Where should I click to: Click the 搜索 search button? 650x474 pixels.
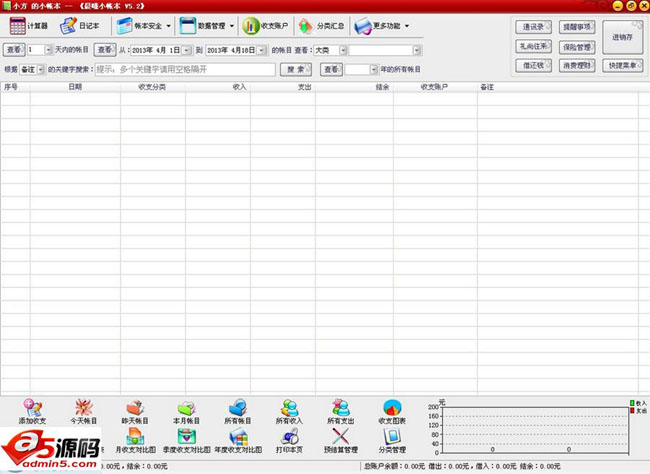pyautogui.click(x=296, y=69)
